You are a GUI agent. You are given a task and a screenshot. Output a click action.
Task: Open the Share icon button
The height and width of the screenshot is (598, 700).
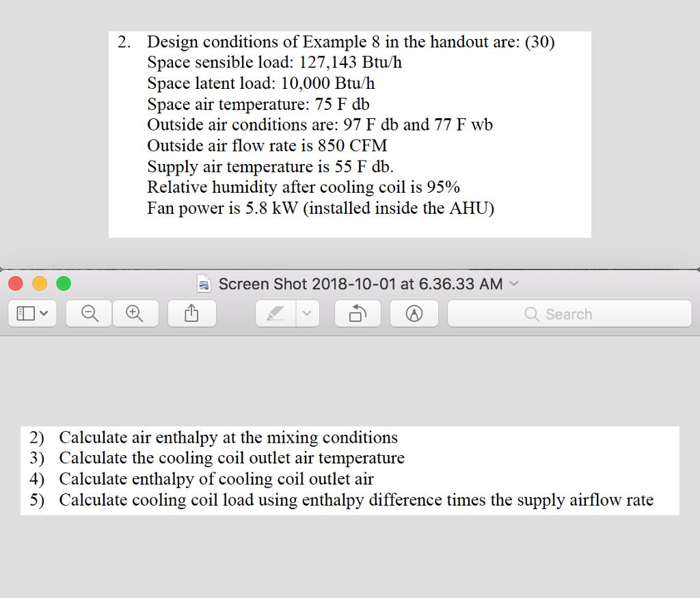pyautogui.click(x=191, y=313)
